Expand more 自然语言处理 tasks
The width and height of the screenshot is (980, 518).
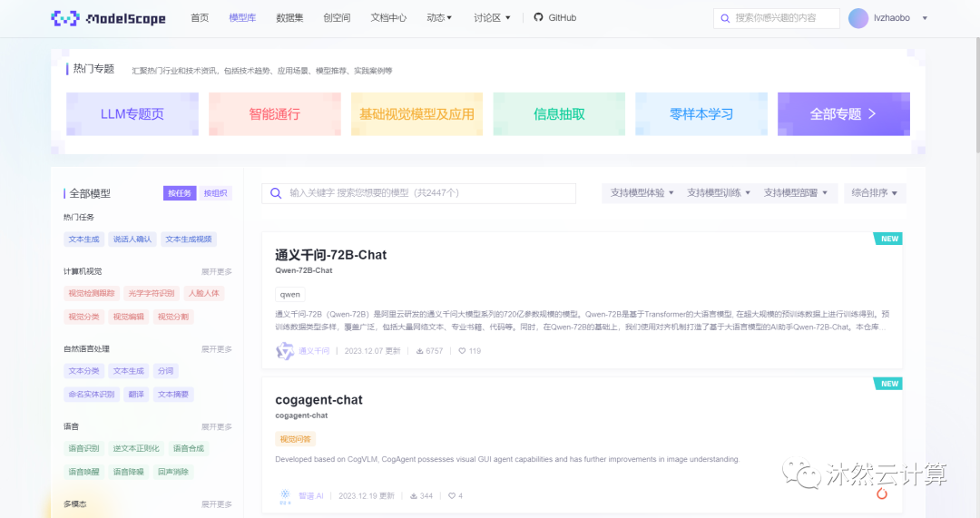point(216,349)
